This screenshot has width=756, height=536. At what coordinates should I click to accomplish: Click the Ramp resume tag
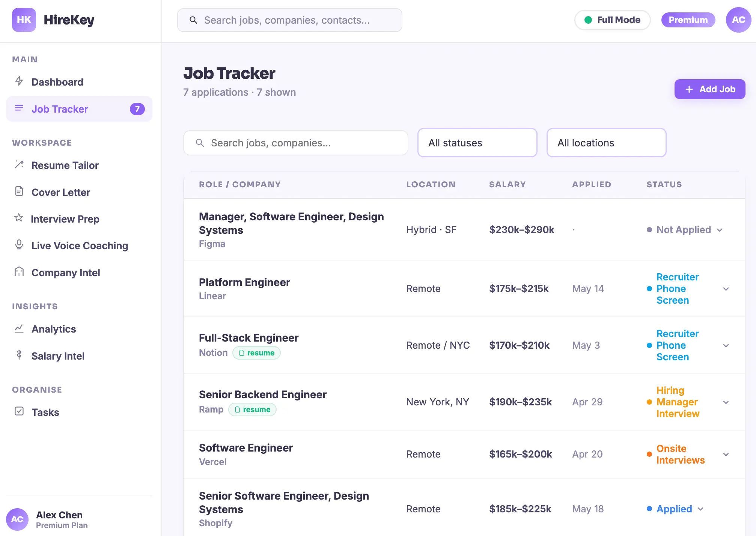pos(253,410)
